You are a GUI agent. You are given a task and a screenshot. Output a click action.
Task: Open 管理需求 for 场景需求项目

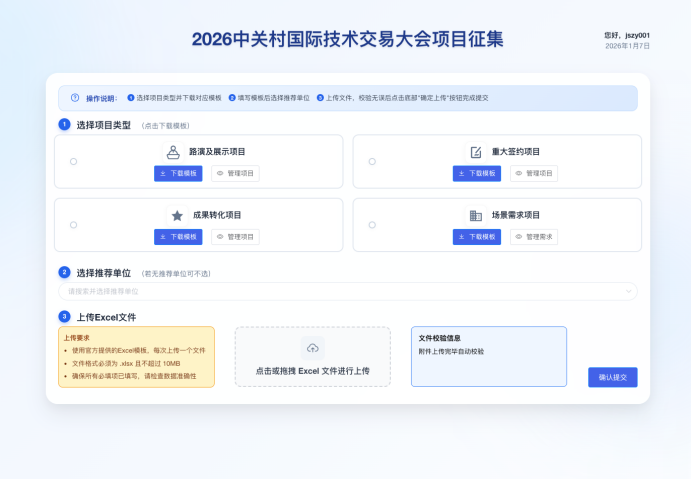coord(534,237)
